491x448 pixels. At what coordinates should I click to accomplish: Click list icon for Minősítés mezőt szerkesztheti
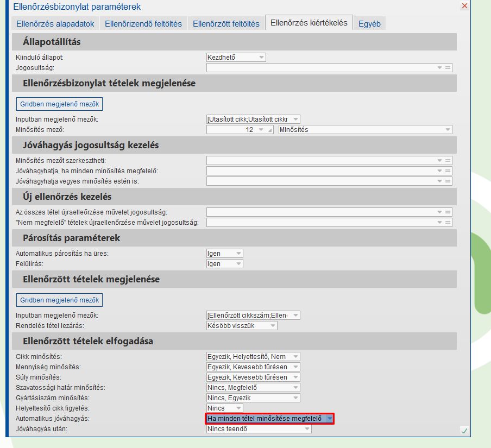pos(448,161)
